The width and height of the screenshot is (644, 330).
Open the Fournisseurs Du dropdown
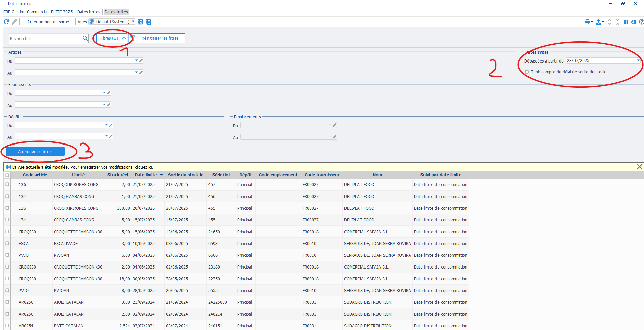pyautogui.click(x=104, y=93)
